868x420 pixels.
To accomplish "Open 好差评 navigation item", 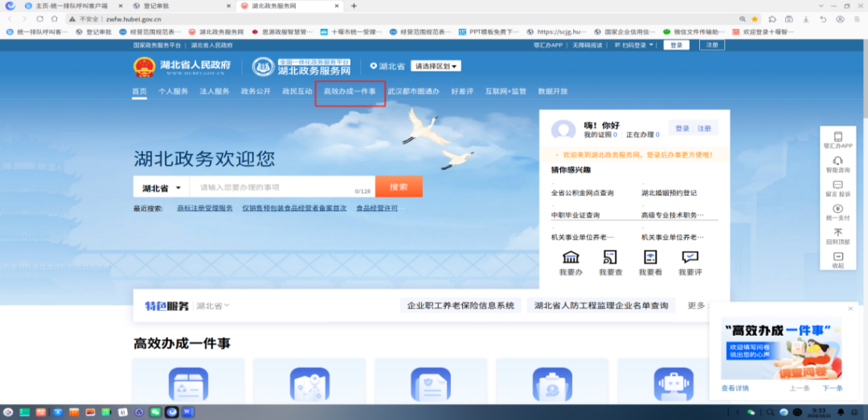I will (462, 92).
